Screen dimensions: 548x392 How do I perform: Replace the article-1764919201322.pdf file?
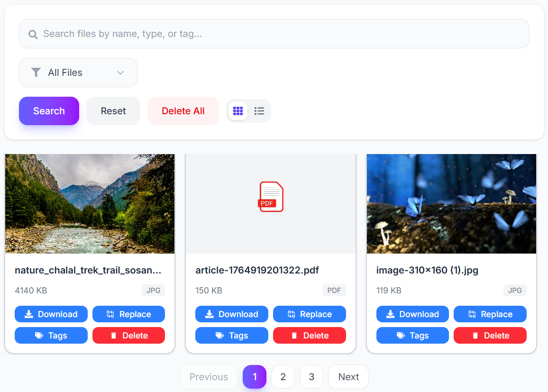(x=309, y=314)
